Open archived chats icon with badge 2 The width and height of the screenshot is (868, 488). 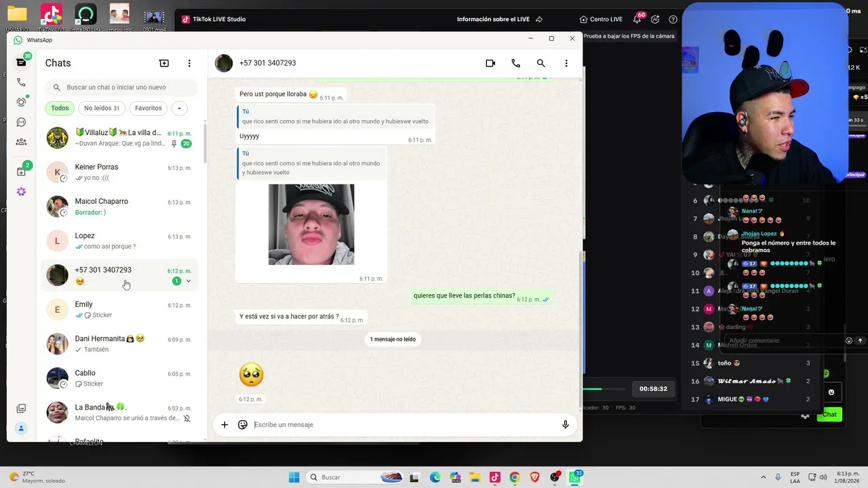pyautogui.click(x=21, y=171)
